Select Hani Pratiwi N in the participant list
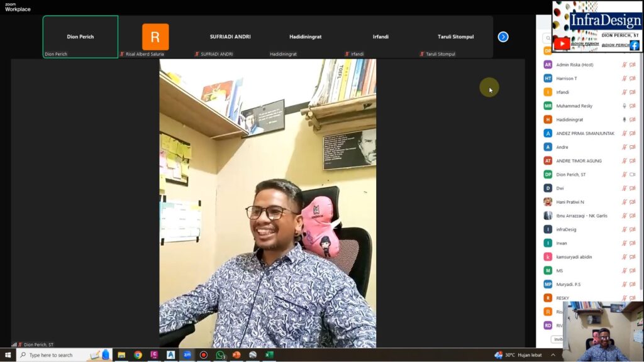Viewport: 644px width, 362px height. tap(570, 202)
